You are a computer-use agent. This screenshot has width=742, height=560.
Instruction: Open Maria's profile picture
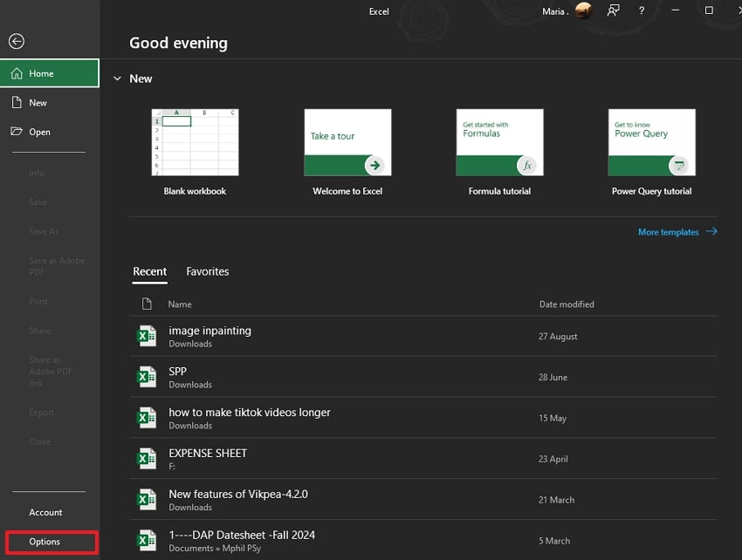click(x=582, y=10)
